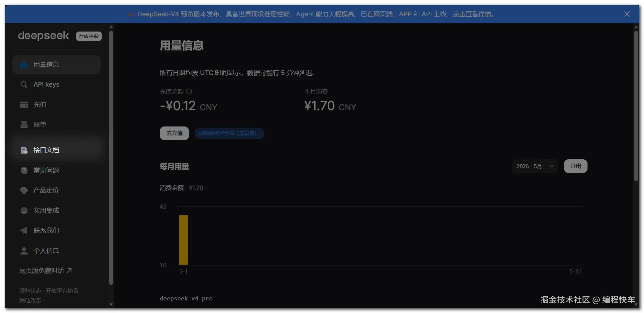Click the orange 5-1 usage bar
The height and width of the screenshot is (313, 644).
point(183,240)
